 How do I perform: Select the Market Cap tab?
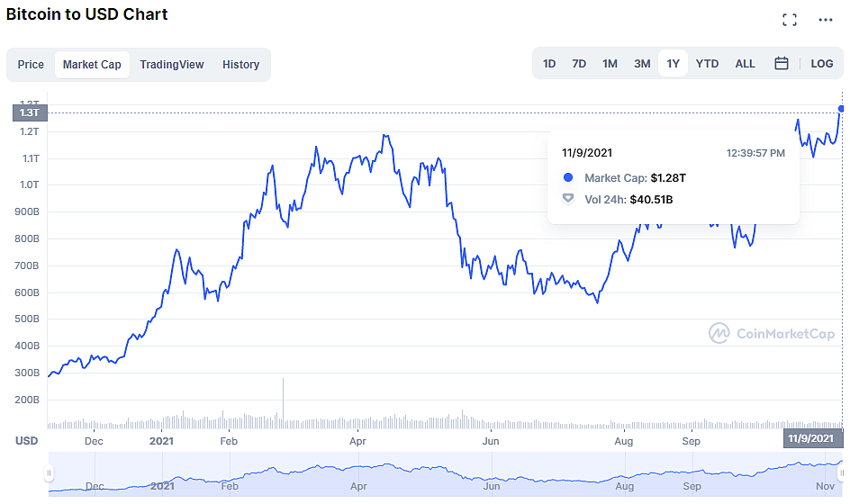[92, 65]
